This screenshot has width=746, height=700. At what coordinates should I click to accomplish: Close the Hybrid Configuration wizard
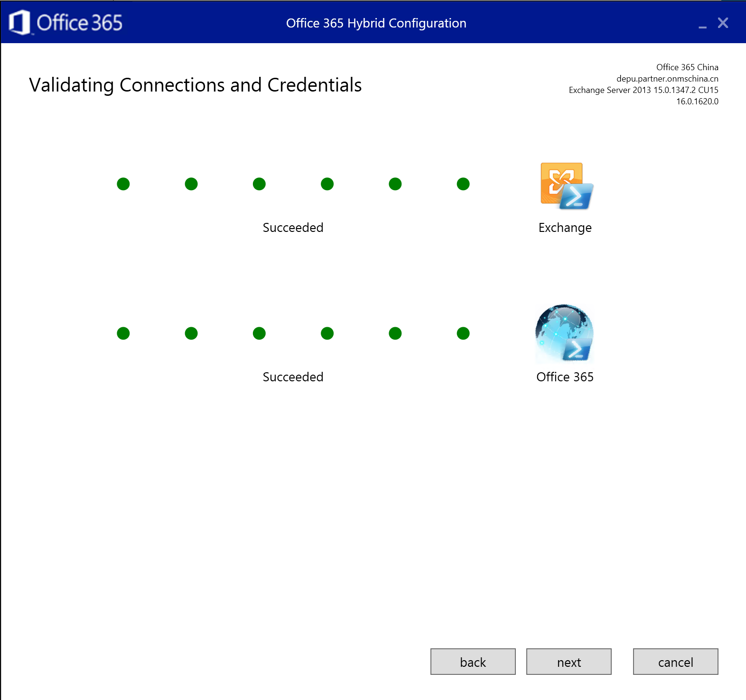pos(723,23)
